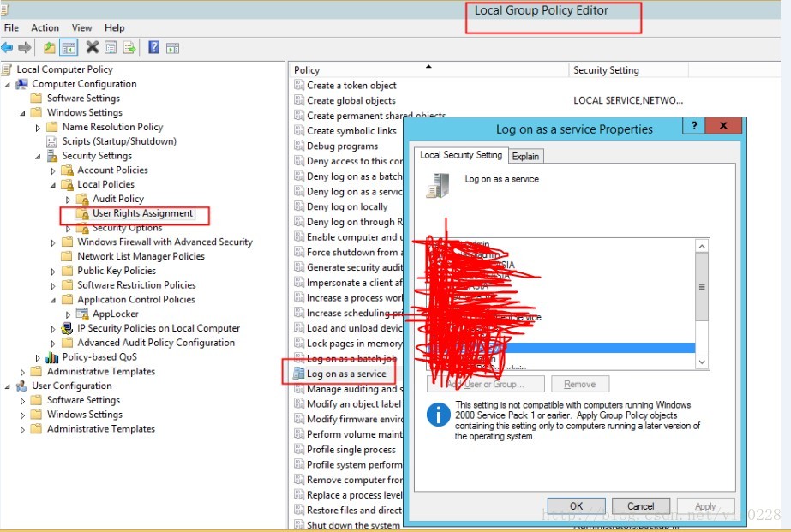Screen dimensions: 791x532
Task: Expand the Audit Policy node
Action: (x=68, y=200)
